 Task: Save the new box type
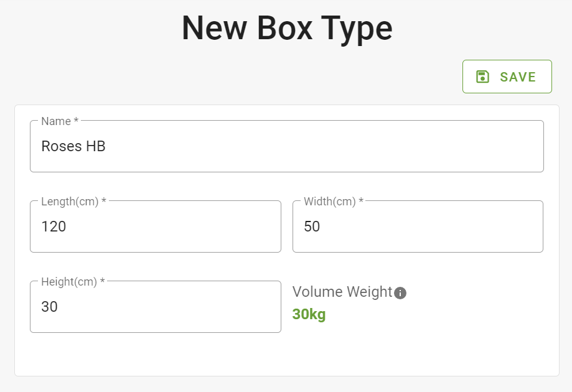[x=507, y=77]
